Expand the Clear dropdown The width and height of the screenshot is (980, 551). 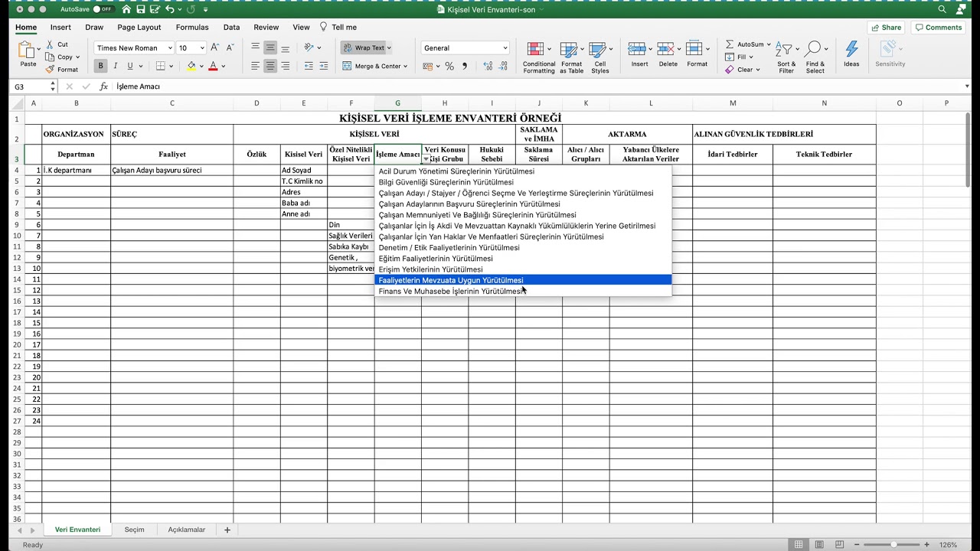pyautogui.click(x=757, y=70)
